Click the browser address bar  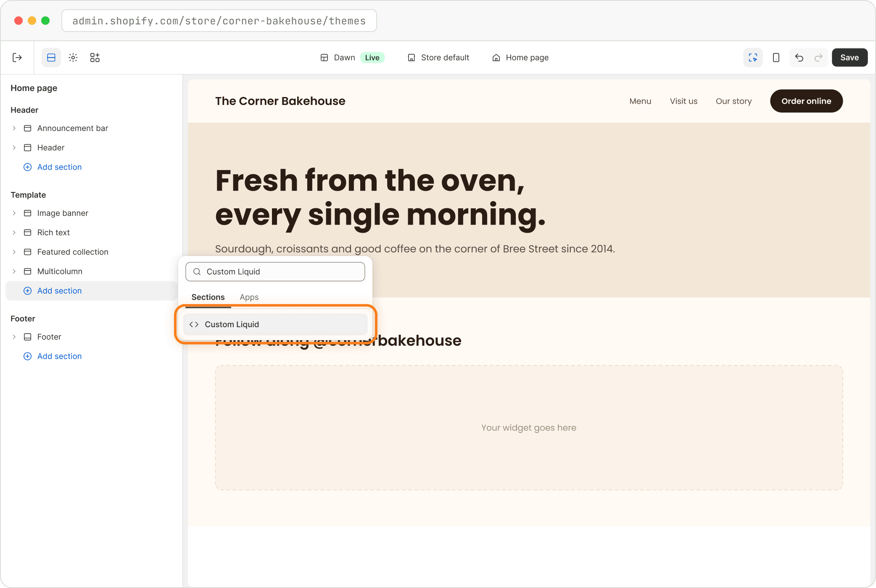coord(219,21)
